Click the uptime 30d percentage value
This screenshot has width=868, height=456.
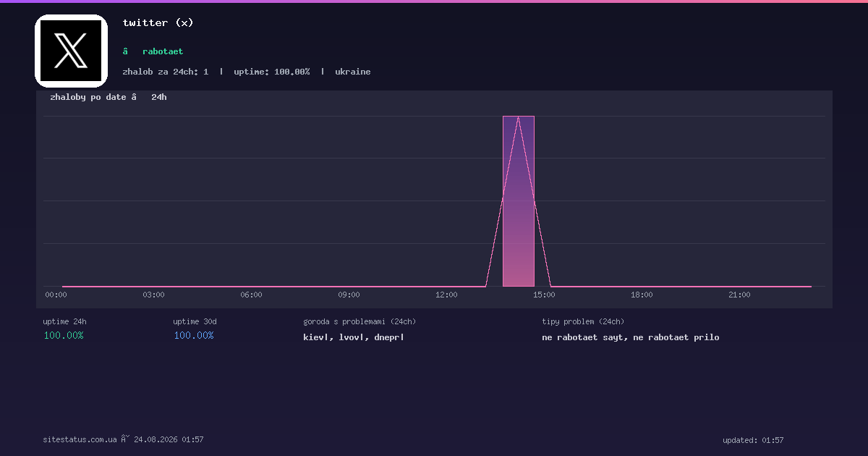tap(194, 335)
